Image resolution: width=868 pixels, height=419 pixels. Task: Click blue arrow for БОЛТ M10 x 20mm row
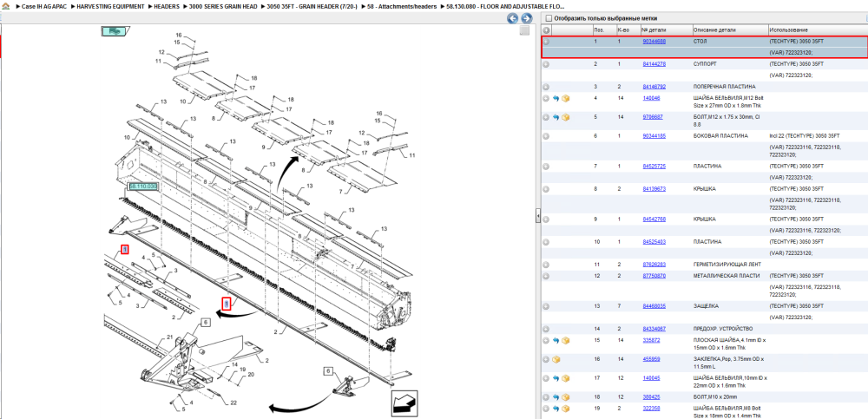[556, 396]
